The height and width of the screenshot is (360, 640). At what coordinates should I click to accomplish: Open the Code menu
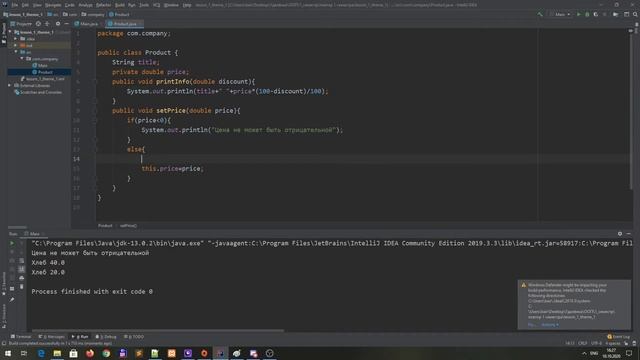70,5
